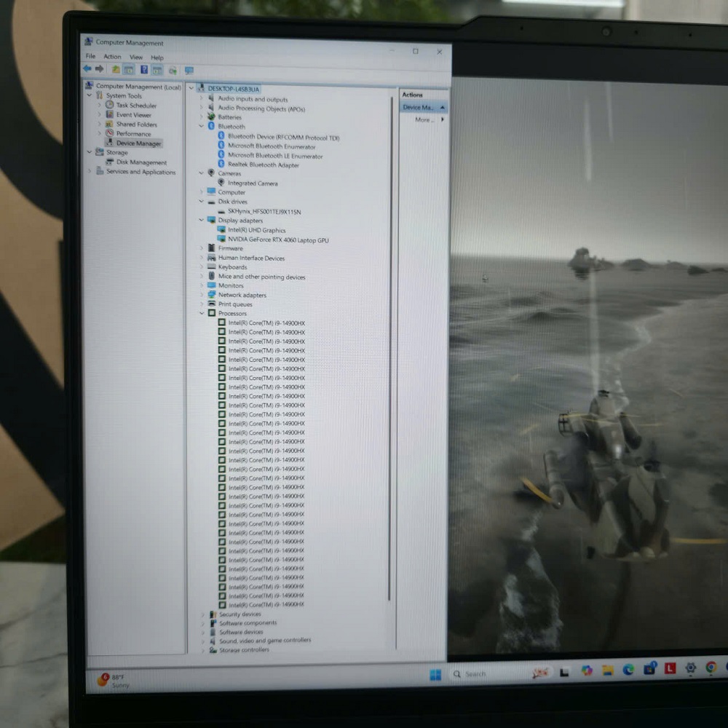This screenshot has height=728, width=728.
Task: Expand the Batteries category
Action: (202, 117)
